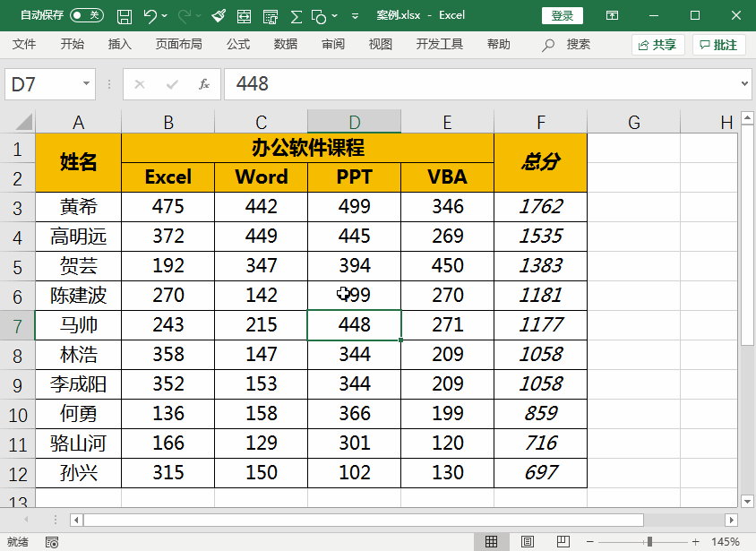Open the Undo history dropdown arrow
This screenshot has height=551, width=756.
pos(165,16)
